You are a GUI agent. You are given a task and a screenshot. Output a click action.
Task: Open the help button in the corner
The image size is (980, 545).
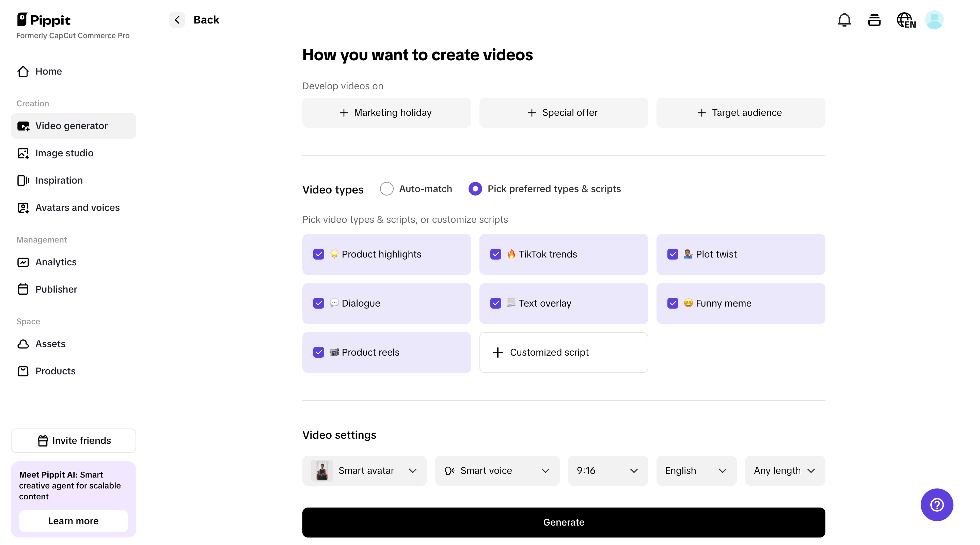(x=937, y=505)
